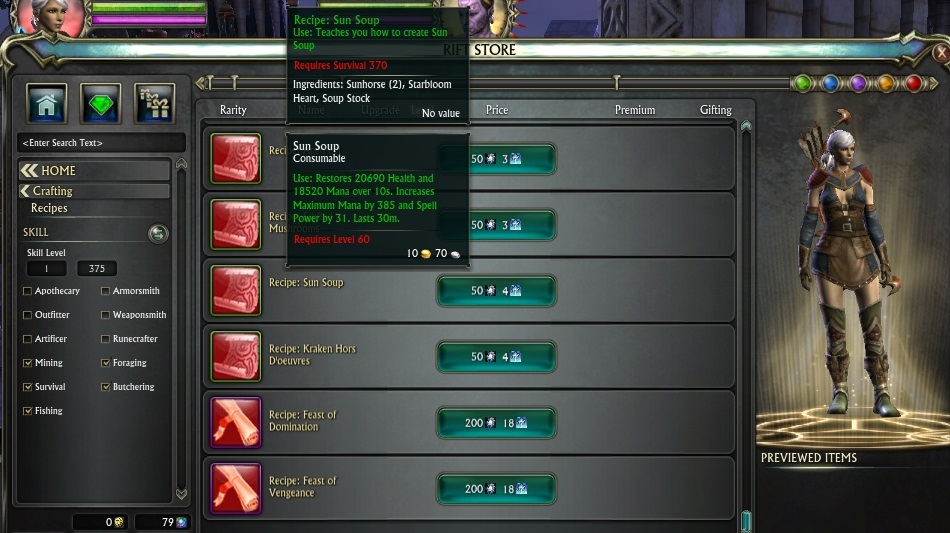Select Recipe: Sun Soup scroll icon
950x533 pixels.
[236, 291]
